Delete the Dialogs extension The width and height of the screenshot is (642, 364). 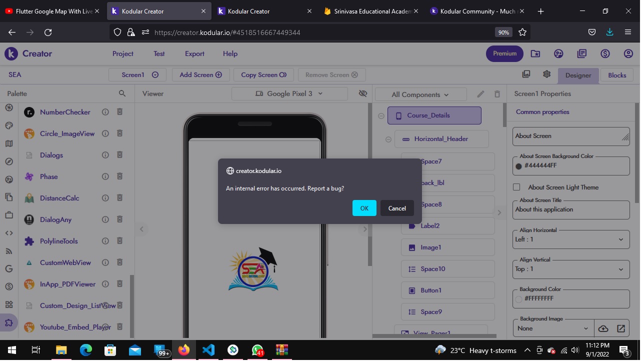[x=119, y=155]
